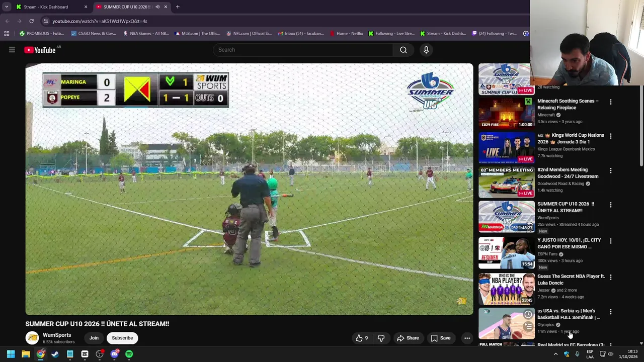Share the SUMMER CUP U10 video
This screenshot has width=644, height=362.
tap(408, 338)
